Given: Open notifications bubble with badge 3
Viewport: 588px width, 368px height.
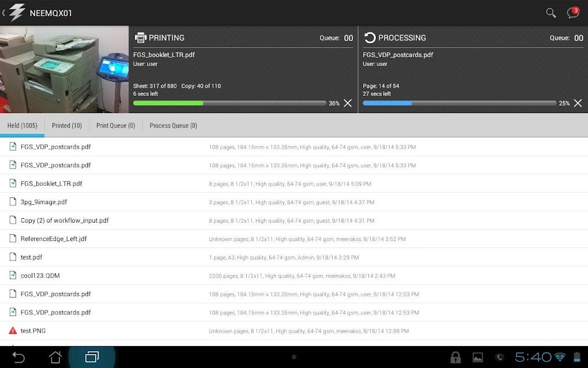Looking at the screenshot, I should tap(573, 12).
